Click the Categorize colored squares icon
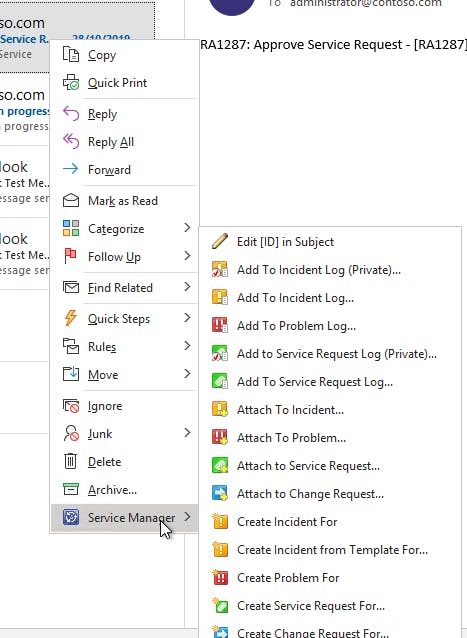 [x=71, y=228]
